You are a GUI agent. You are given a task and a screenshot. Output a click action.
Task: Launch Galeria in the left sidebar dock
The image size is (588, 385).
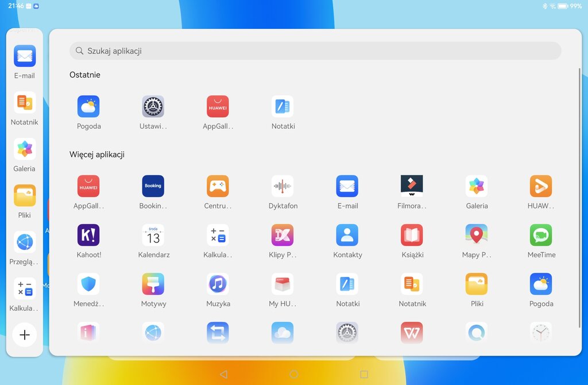click(x=25, y=149)
